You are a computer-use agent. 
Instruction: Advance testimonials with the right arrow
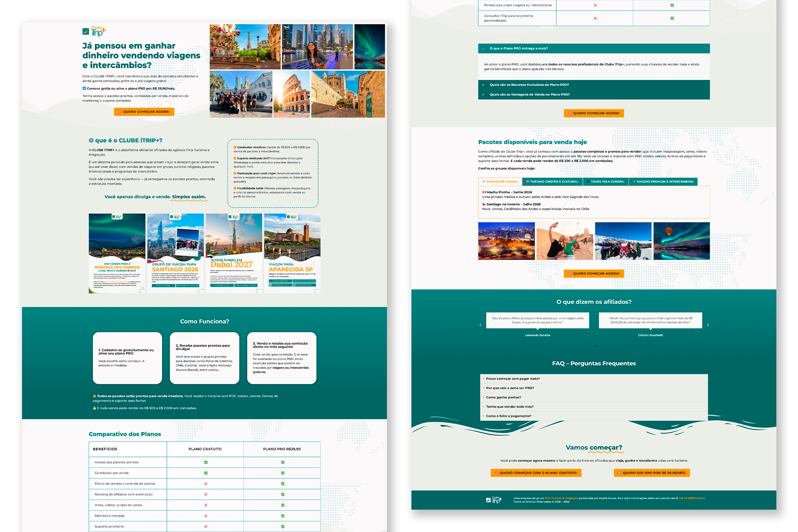click(708, 325)
